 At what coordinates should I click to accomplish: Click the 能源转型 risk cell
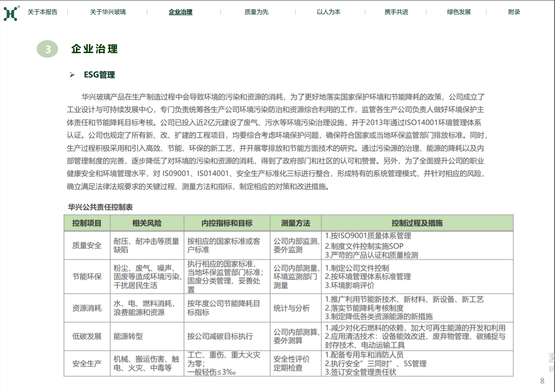(x=147, y=336)
